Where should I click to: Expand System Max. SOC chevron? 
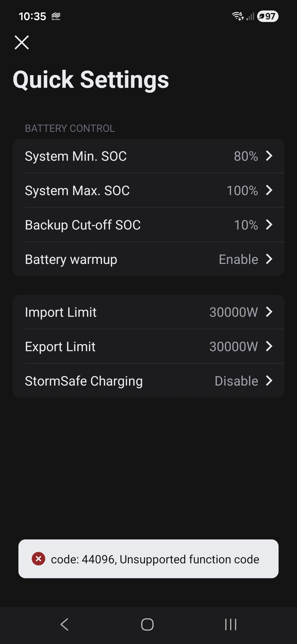(x=269, y=190)
